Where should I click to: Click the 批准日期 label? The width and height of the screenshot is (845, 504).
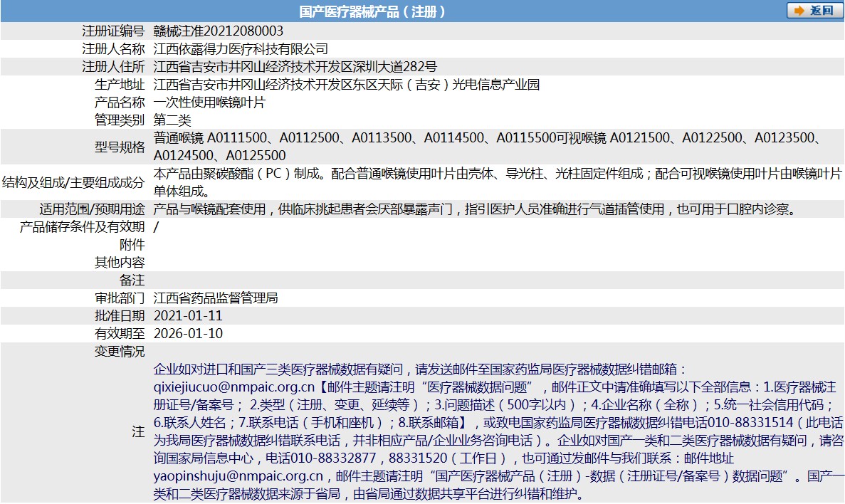tap(120, 316)
